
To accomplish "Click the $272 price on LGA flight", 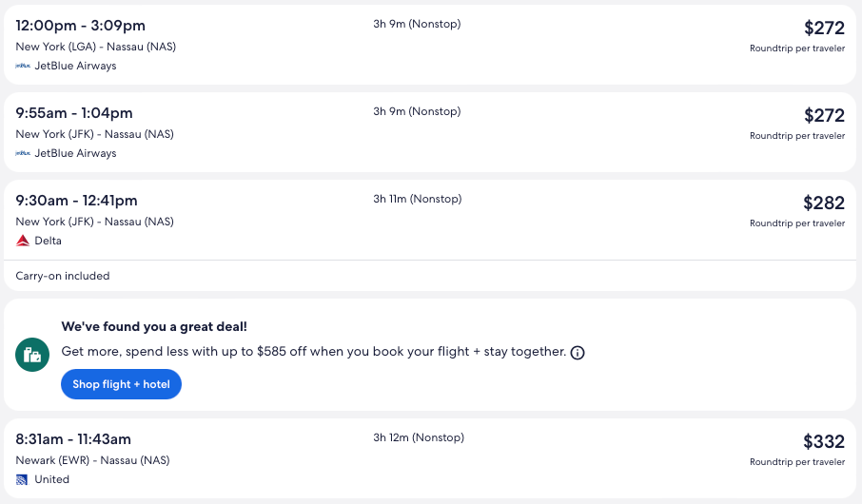I will pos(823,29).
